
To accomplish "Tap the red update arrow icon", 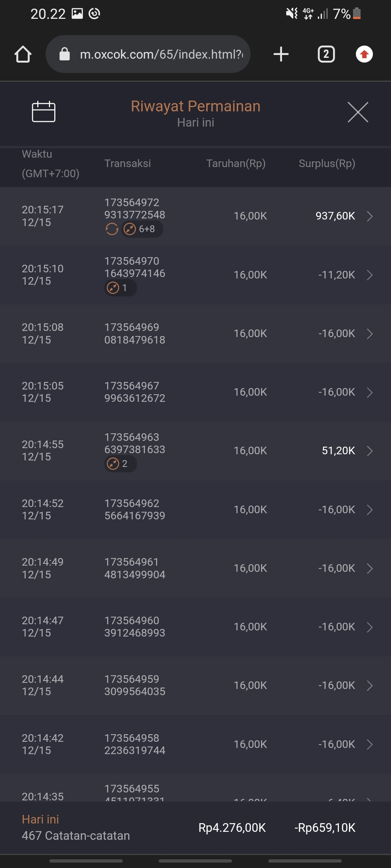I will tap(364, 54).
